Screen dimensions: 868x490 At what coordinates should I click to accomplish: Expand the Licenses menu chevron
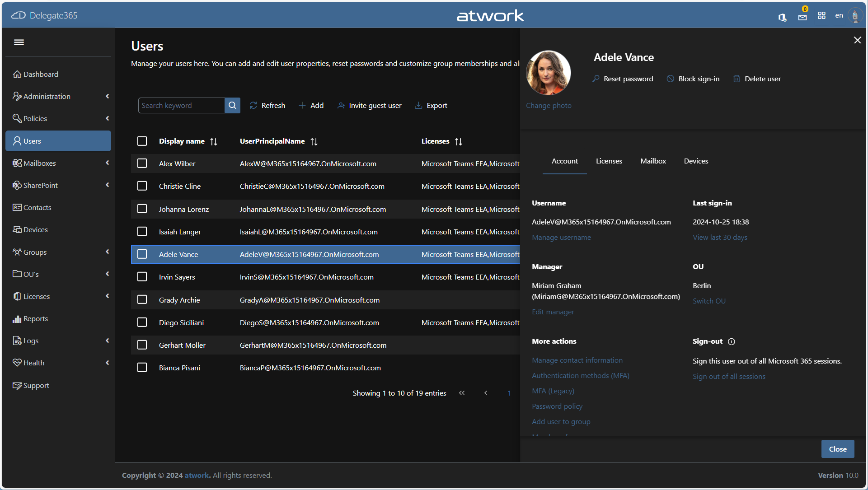107,296
